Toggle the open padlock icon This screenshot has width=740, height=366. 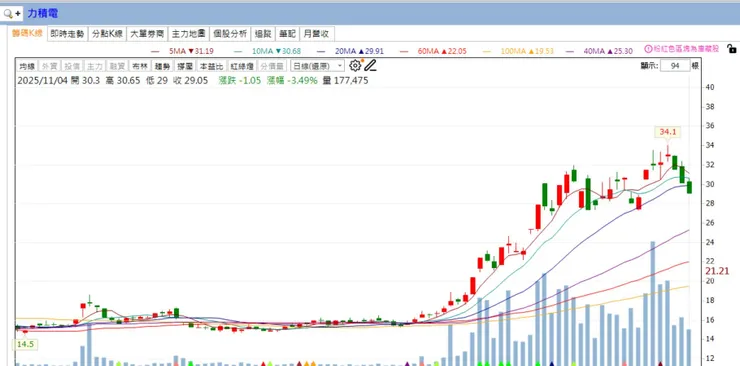pos(732,49)
